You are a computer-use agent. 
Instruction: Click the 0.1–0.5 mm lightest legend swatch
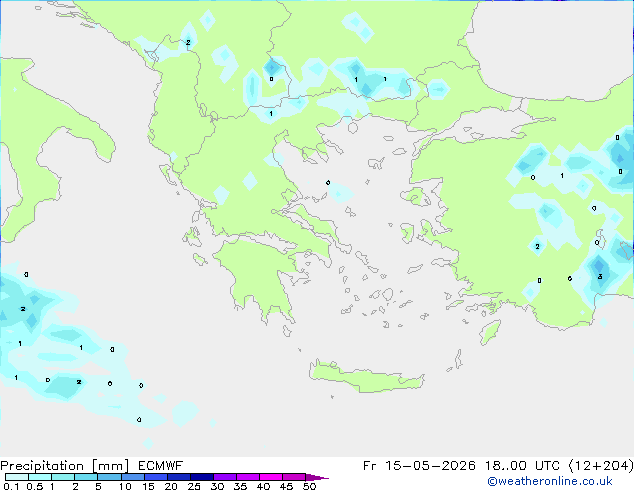click(17, 477)
